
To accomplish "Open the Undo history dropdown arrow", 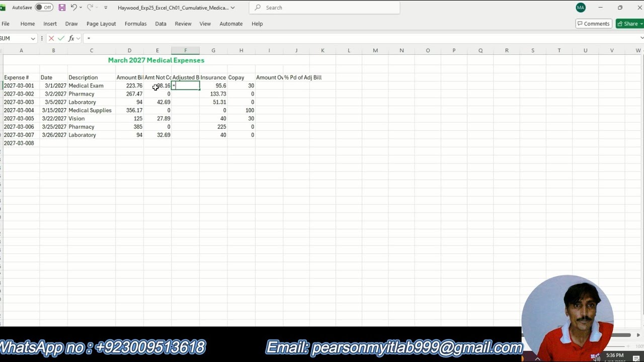I will [80, 8].
